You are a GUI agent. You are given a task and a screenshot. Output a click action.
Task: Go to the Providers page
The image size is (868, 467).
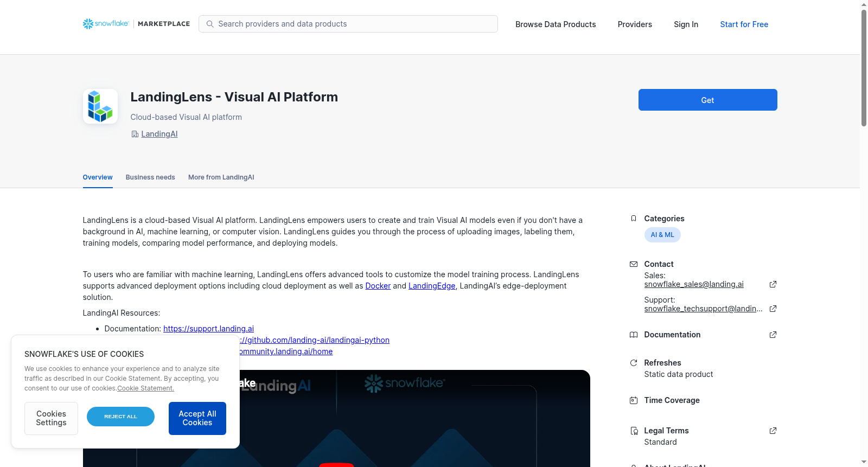coord(635,24)
